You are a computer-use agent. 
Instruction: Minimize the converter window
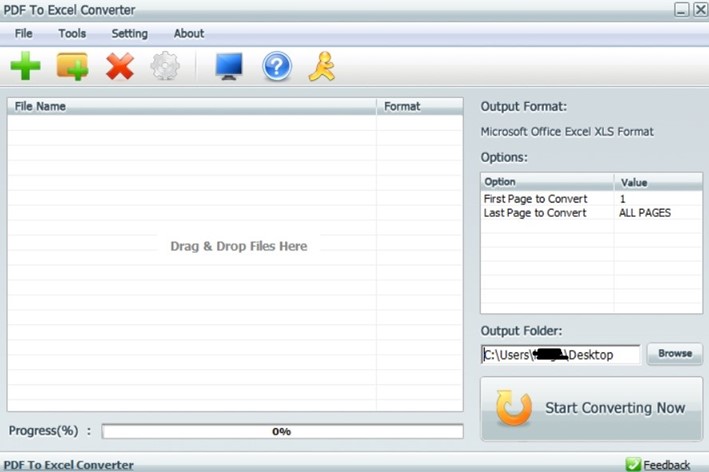681,9
